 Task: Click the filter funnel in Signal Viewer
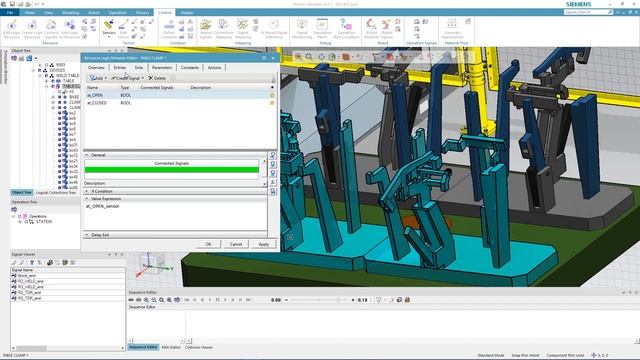click(x=32, y=262)
